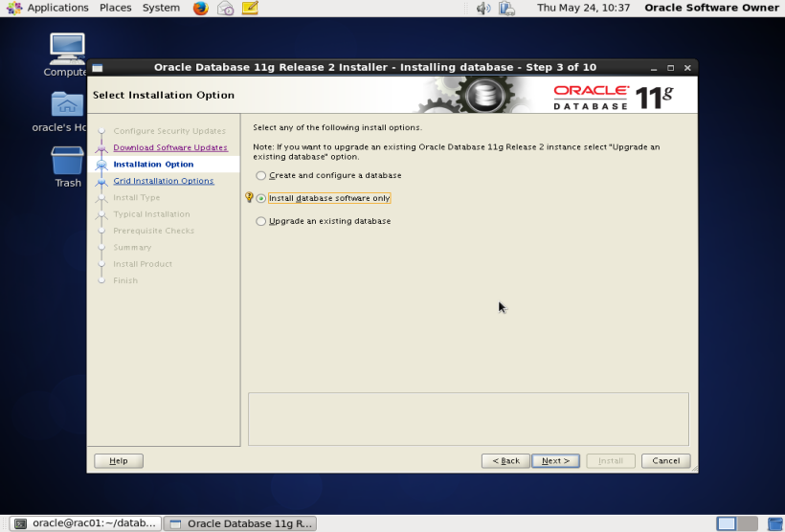Image resolution: width=785 pixels, height=532 pixels.
Task: Open the notes panel icon
Action: pyautogui.click(x=250, y=8)
